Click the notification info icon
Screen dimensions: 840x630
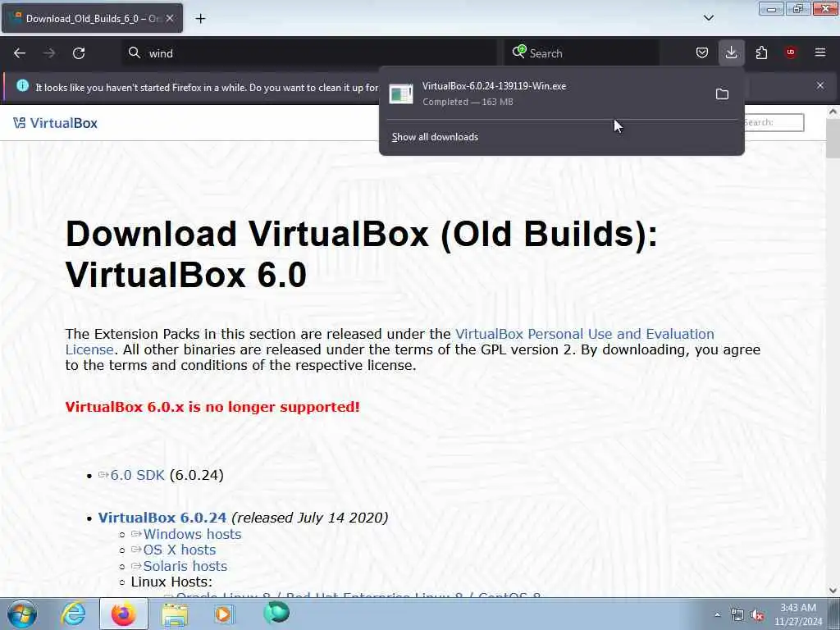click(x=22, y=85)
